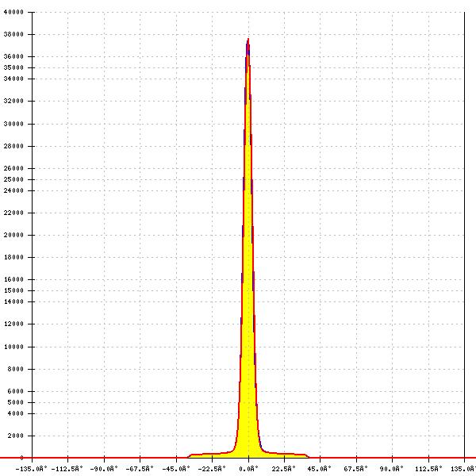The image size is (476, 476).
Task: Select the 22000 y-axis value
Action: (x=13, y=213)
